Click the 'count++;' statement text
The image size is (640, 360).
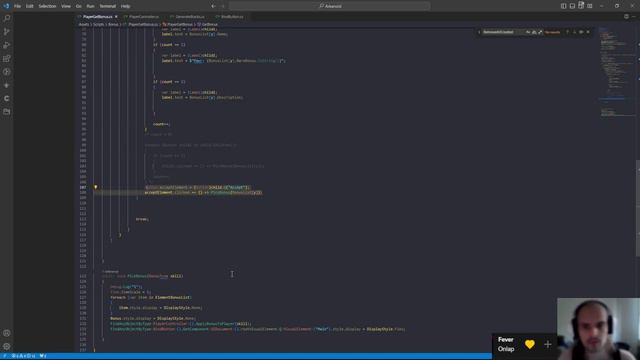[x=161, y=124]
